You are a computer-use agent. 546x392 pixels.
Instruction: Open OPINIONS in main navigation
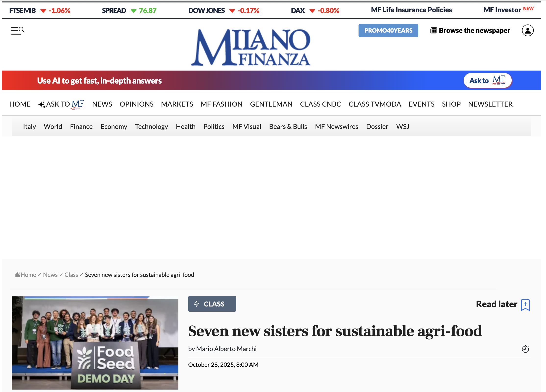pyautogui.click(x=136, y=104)
